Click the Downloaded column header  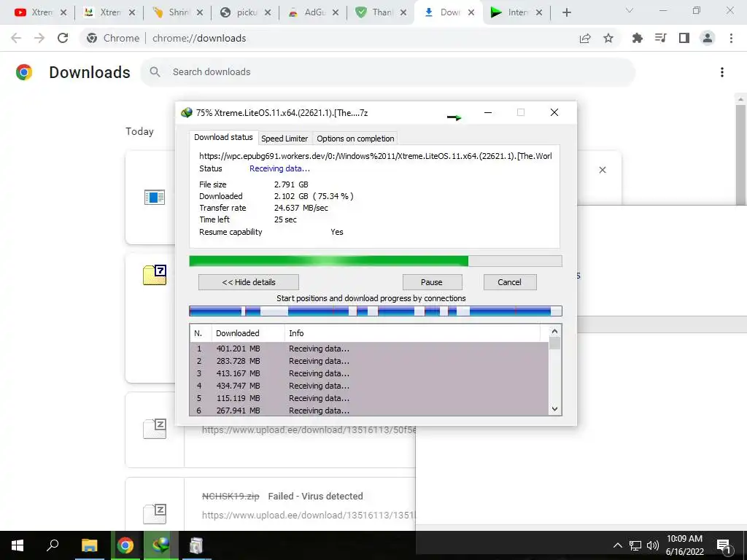(x=248, y=333)
